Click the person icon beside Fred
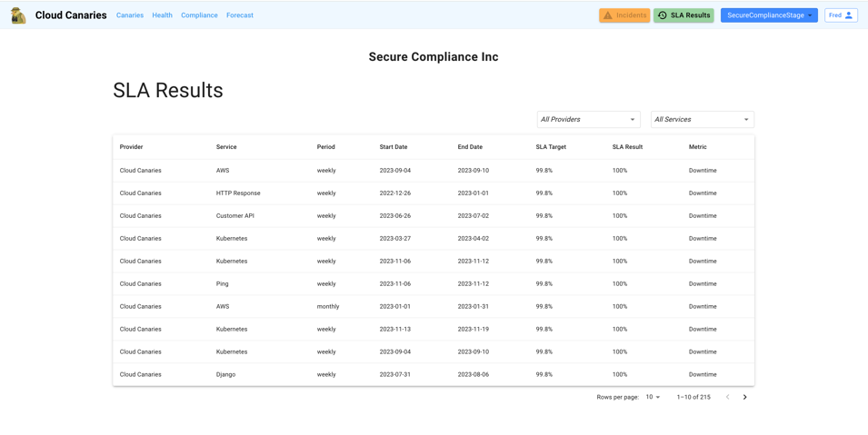The image size is (868, 435). pos(849,15)
